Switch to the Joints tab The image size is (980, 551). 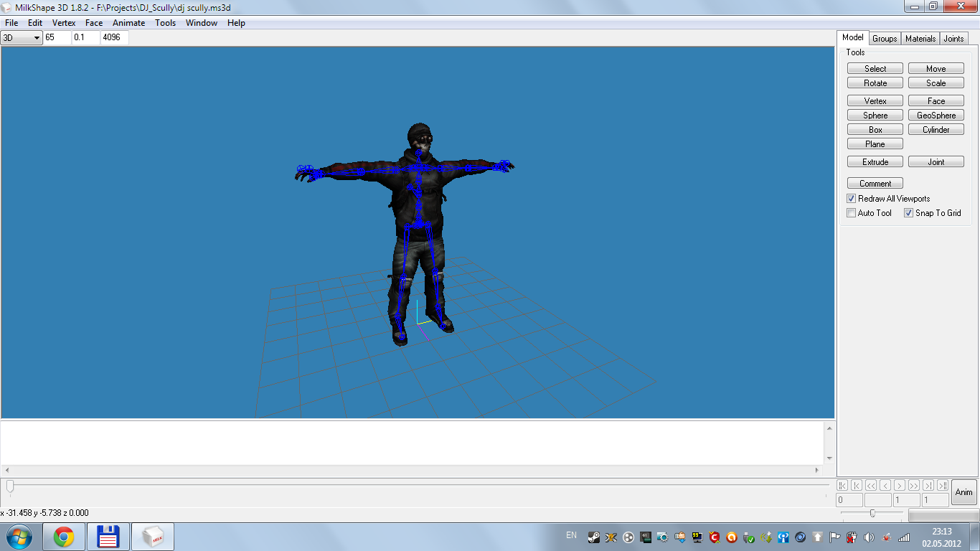(x=953, y=39)
